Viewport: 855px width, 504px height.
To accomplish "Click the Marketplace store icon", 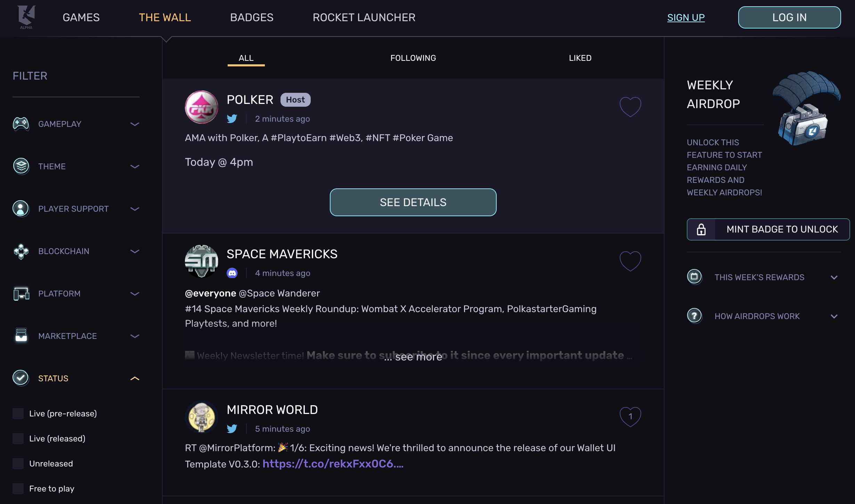I will 21,335.
